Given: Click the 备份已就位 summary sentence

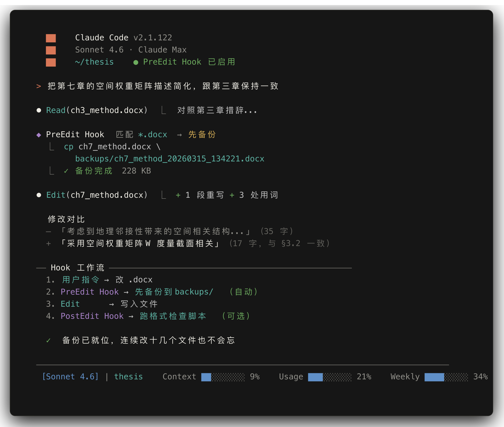Looking at the screenshot, I should (x=148, y=340).
